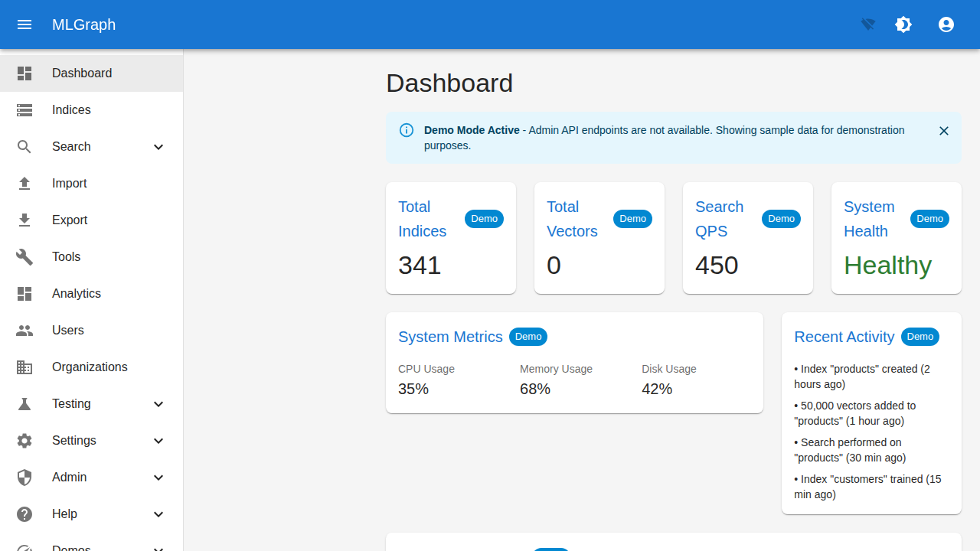Select the Search magnifier icon in sidebar
Viewport: 980px width, 551px height.
pyautogui.click(x=24, y=146)
